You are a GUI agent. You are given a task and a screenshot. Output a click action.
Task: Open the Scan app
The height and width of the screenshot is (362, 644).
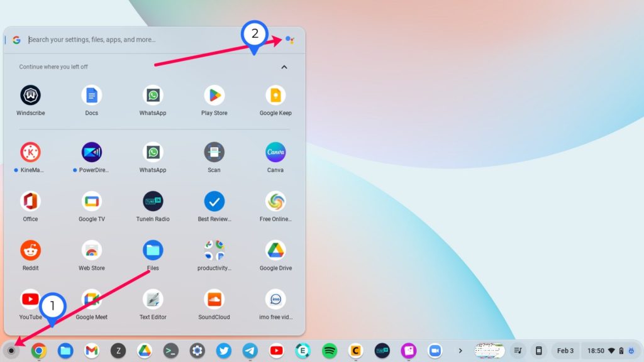(214, 152)
